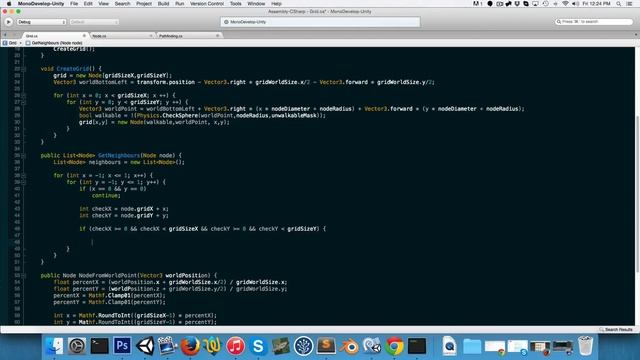Open the Trash in the dock
Viewport: 640px width, 360px height.
click(x=585, y=346)
